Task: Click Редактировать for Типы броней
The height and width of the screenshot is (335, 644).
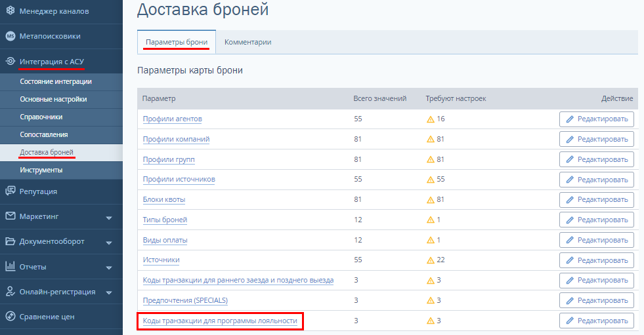Action: 596,220
